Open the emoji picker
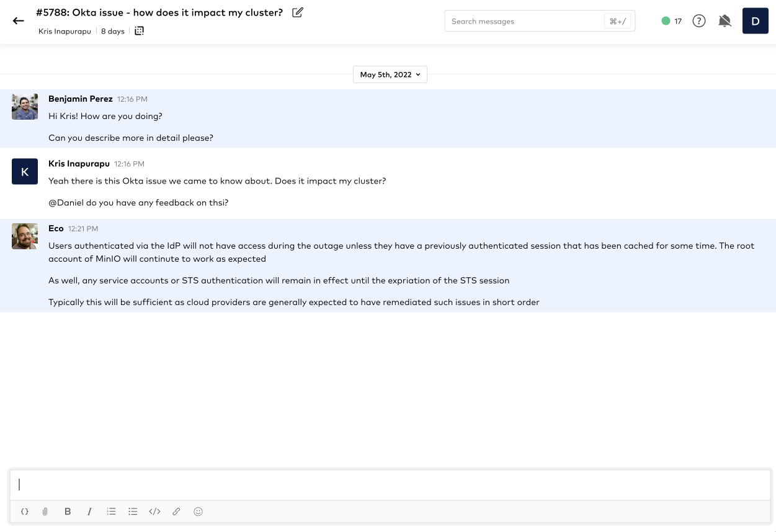The height and width of the screenshot is (532, 776). (198, 512)
